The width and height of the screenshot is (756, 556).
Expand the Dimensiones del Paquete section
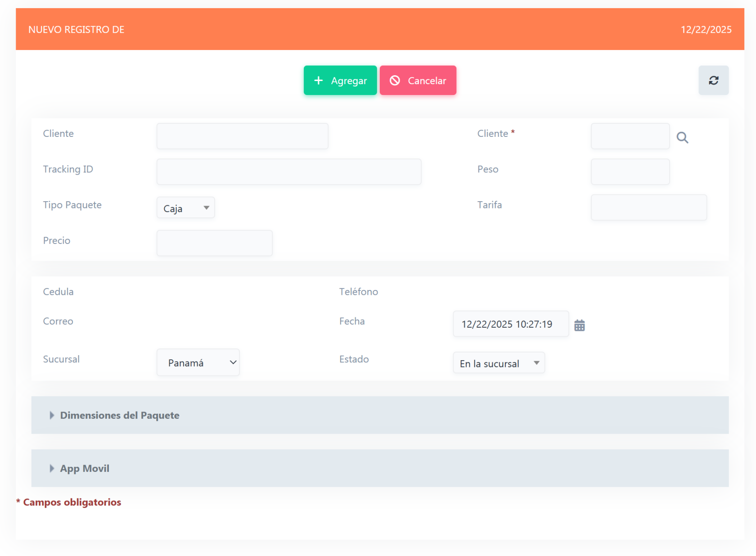pos(120,415)
